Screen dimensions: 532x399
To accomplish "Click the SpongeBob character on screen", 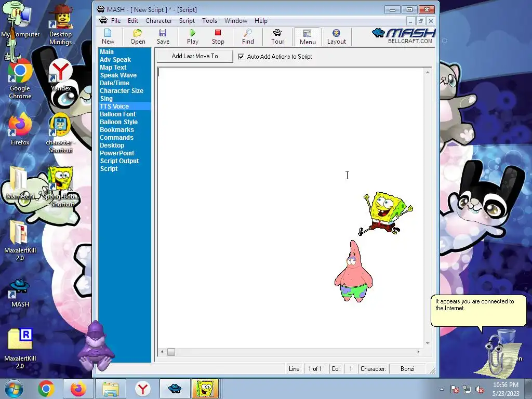I will (386, 213).
